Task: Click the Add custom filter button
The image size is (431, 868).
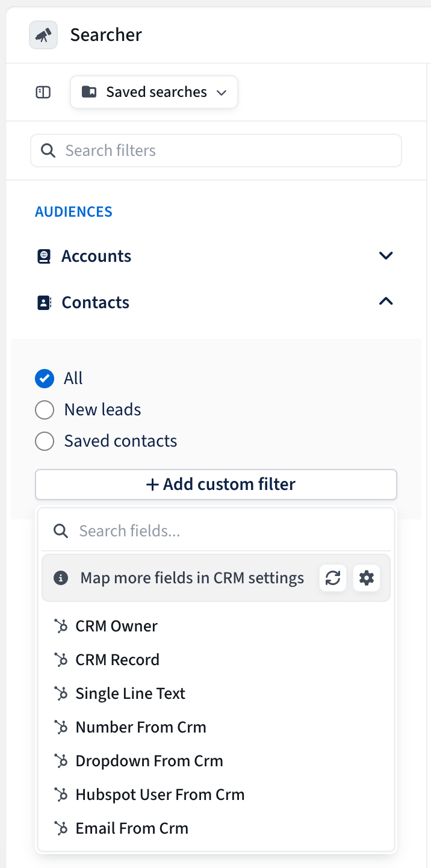Action: 216,485
